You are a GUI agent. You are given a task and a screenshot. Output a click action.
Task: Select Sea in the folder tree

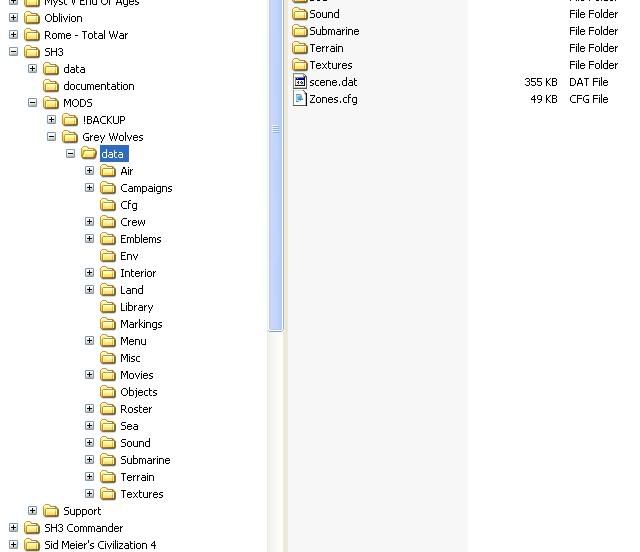129,426
